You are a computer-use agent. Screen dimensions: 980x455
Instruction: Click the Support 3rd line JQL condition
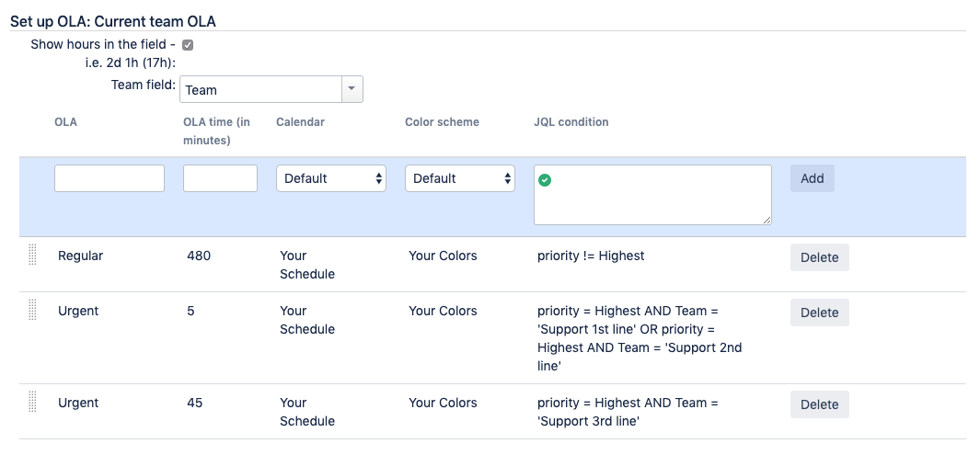pyautogui.click(x=628, y=412)
